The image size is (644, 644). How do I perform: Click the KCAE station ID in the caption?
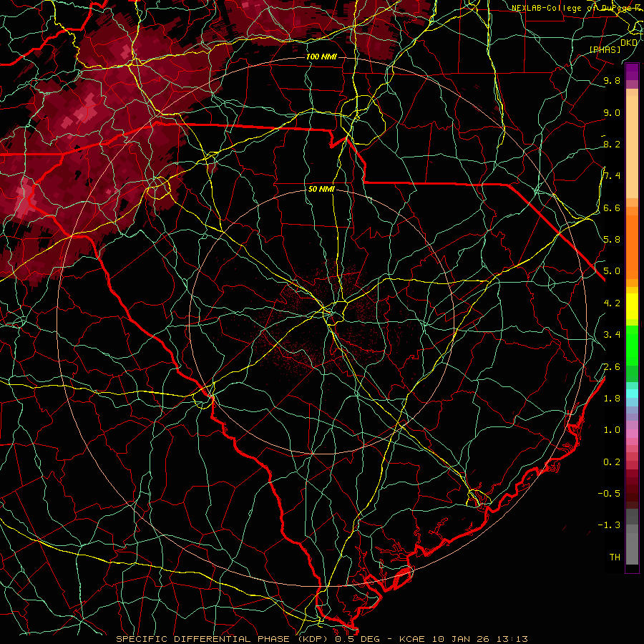[x=411, y=639]
